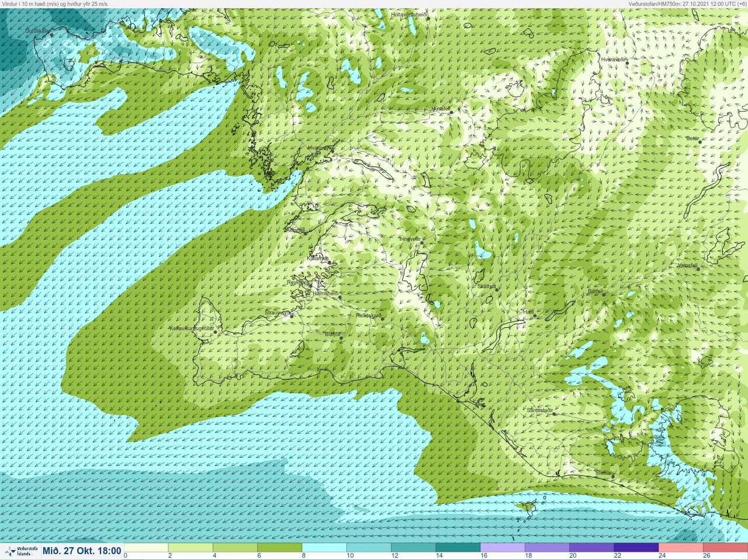This screenshot has height=560, width=748.
Task: Click the Hellisskarð station label
Action: [x=369, y=316]
